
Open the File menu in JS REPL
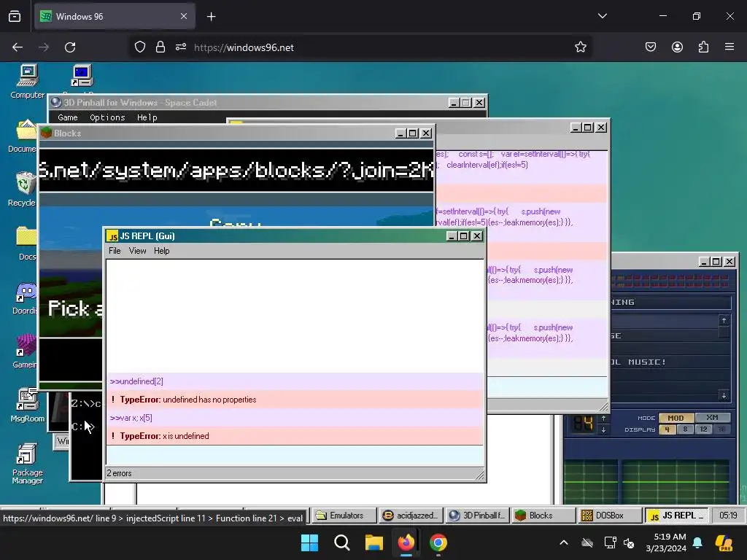115,251
